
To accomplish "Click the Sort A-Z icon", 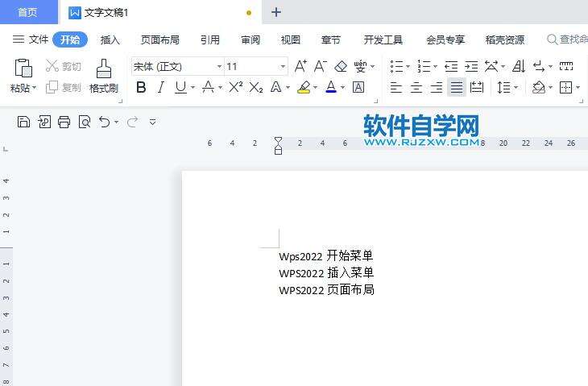I will [x=519, y=66].
